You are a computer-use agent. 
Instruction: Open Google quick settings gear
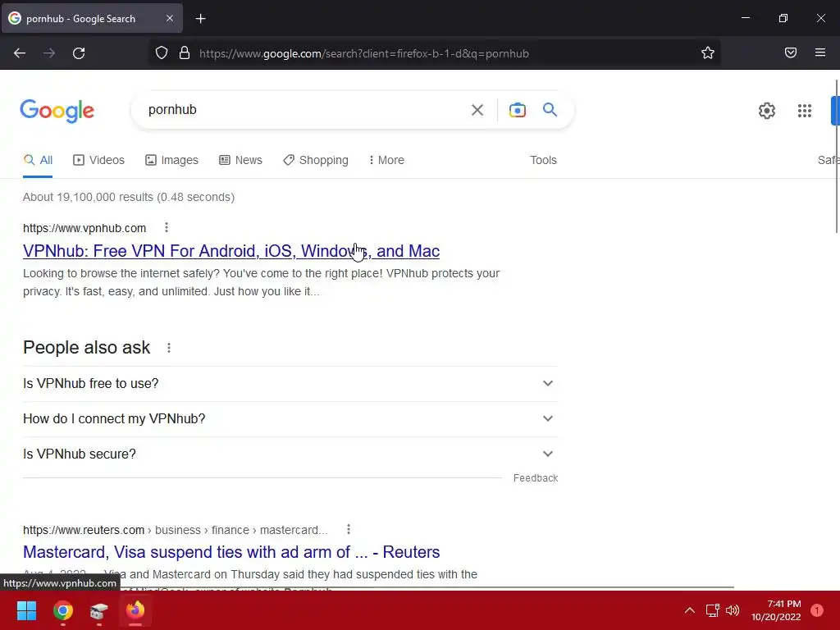coord(767,111)
